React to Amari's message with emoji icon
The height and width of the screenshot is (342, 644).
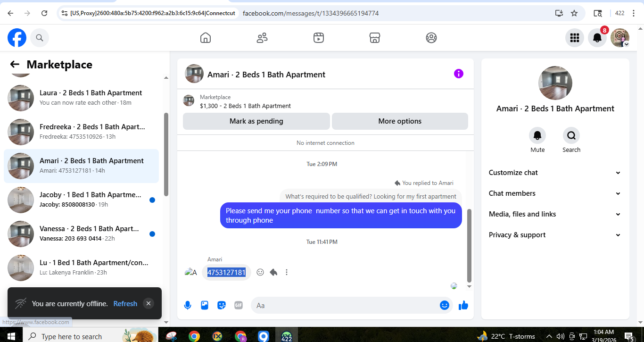coord(260,272)
